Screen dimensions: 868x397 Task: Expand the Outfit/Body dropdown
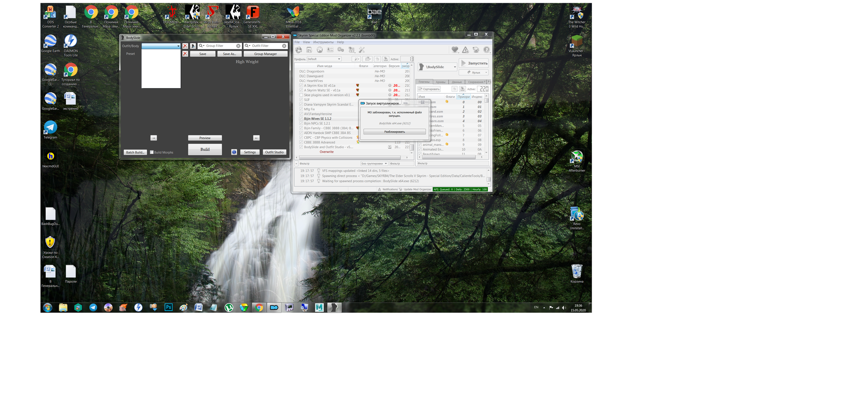pyautogui.click(x=178, y=46)
